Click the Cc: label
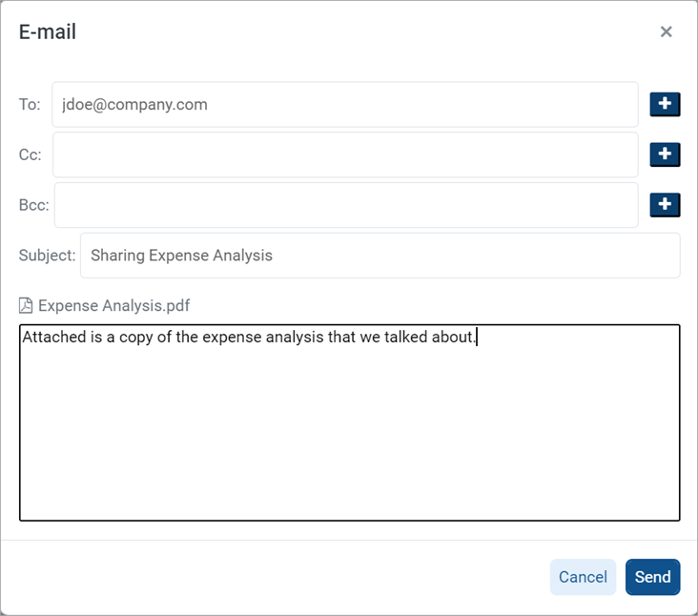This screenshot has height=616, width=698. tap(31, 154)
